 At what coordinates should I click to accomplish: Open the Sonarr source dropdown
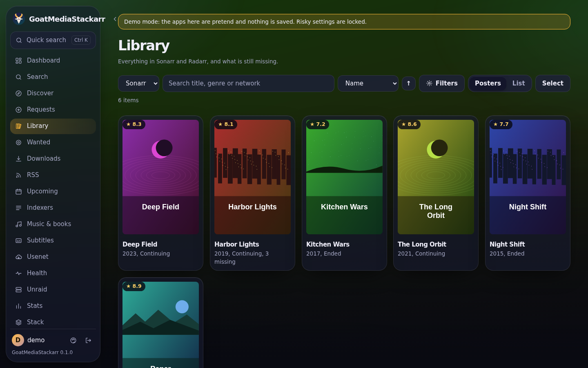(x=138, y=83)
